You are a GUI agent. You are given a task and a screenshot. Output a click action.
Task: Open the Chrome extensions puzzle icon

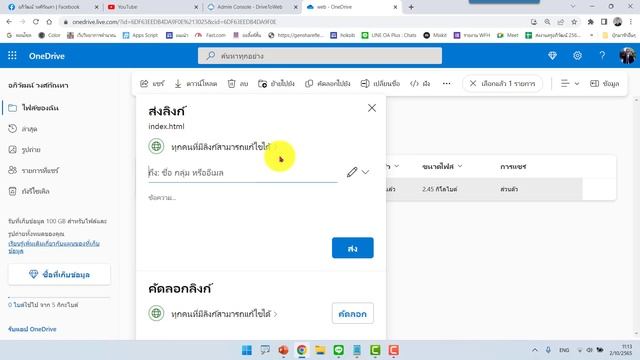click(x=590, y=22)
